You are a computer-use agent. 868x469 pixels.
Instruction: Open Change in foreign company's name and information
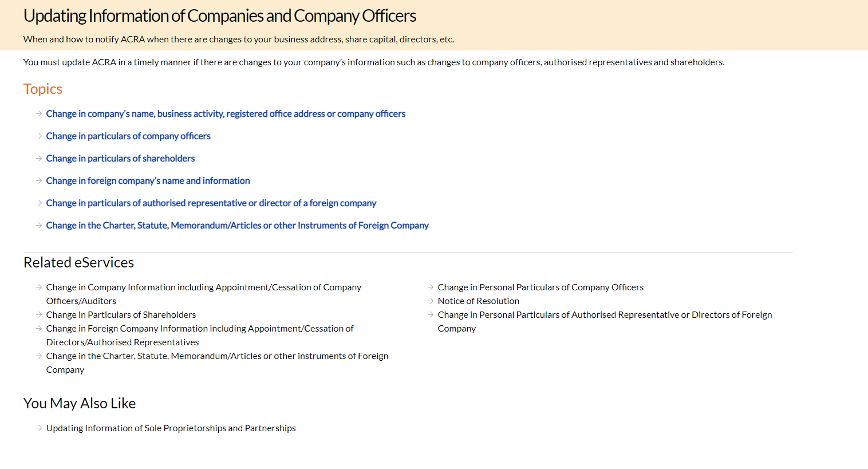[148, 181]
